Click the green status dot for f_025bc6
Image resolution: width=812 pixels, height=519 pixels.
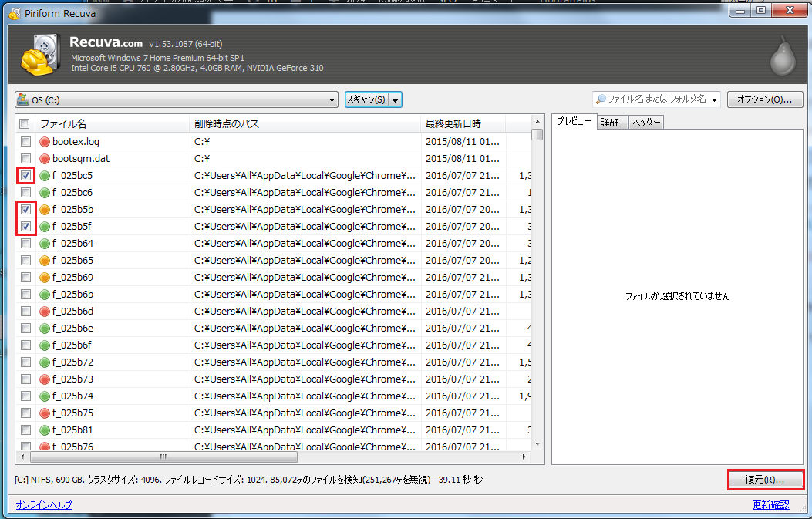coord(45,193)
